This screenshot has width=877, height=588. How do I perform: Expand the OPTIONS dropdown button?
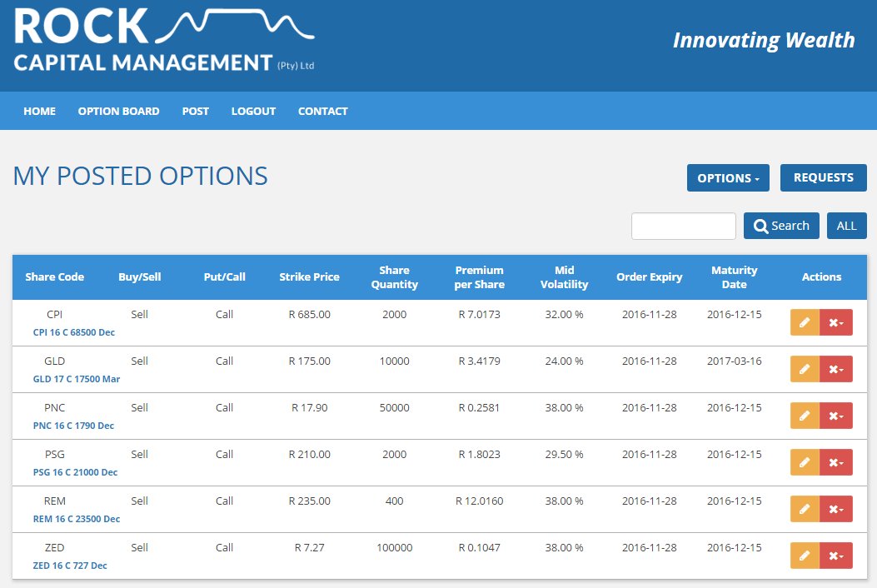728,178
